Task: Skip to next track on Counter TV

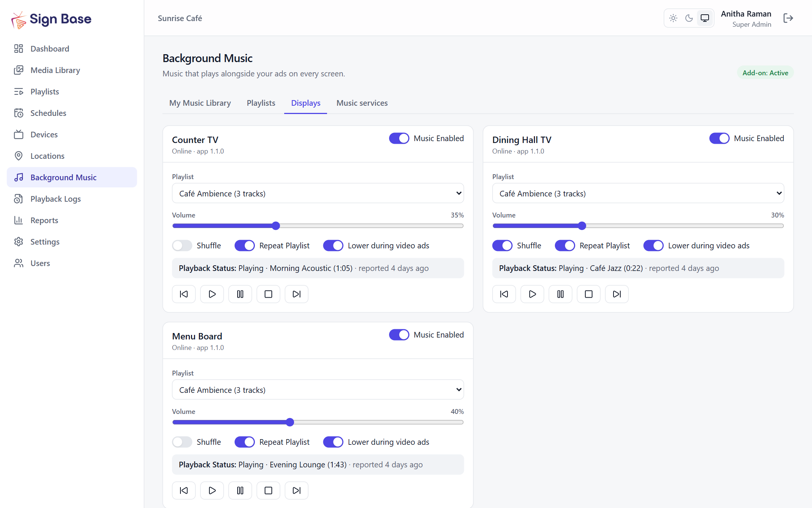Action: click(297, 294)
